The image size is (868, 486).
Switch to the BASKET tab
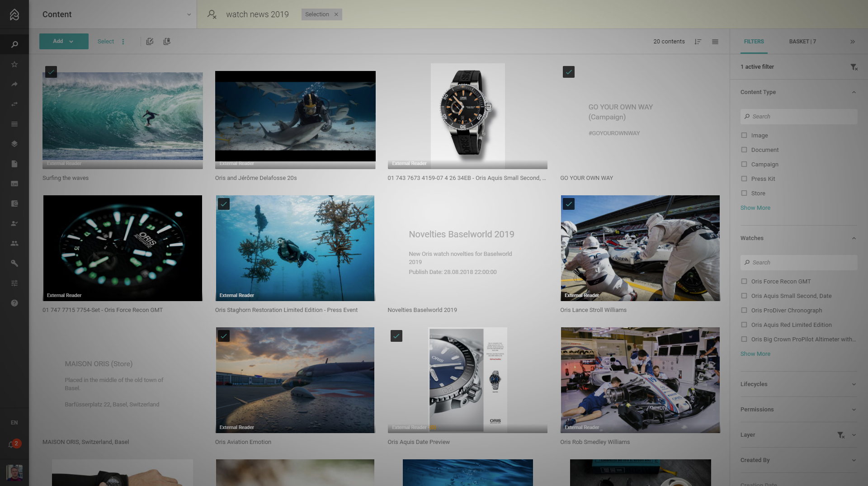pos(802,42)
